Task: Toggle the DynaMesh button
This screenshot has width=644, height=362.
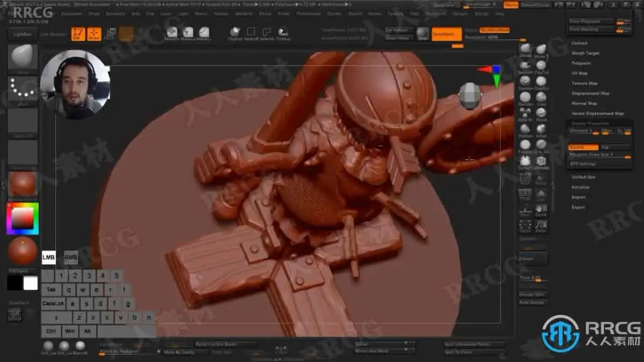Action: click(447, 34)
